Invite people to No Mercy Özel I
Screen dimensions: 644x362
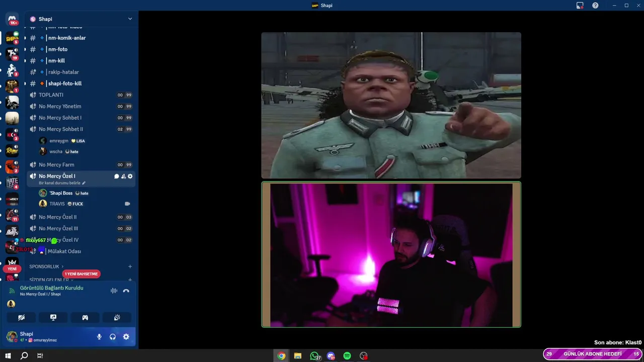(x=123, y=176)
